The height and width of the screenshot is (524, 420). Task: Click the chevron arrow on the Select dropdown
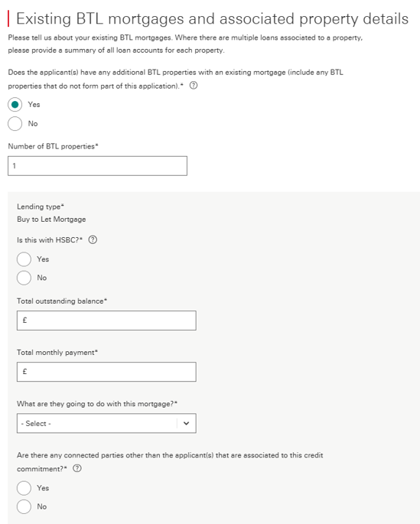point(186,424)
